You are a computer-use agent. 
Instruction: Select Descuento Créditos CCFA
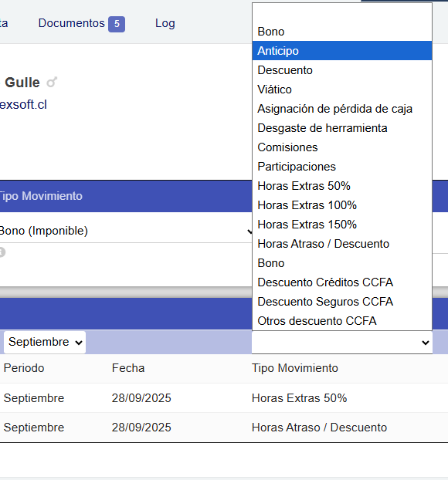pyautogui.click(x=342, y=282)
